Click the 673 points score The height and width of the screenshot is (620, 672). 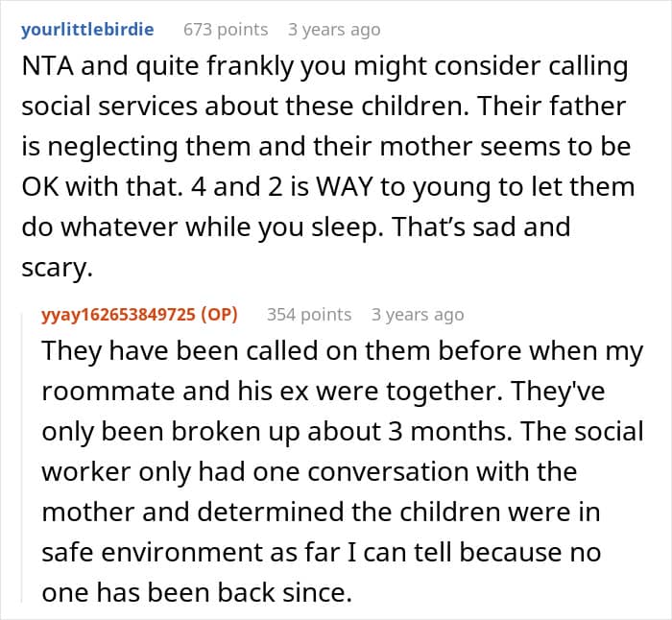pyautogui.click(x=226, y=30)
